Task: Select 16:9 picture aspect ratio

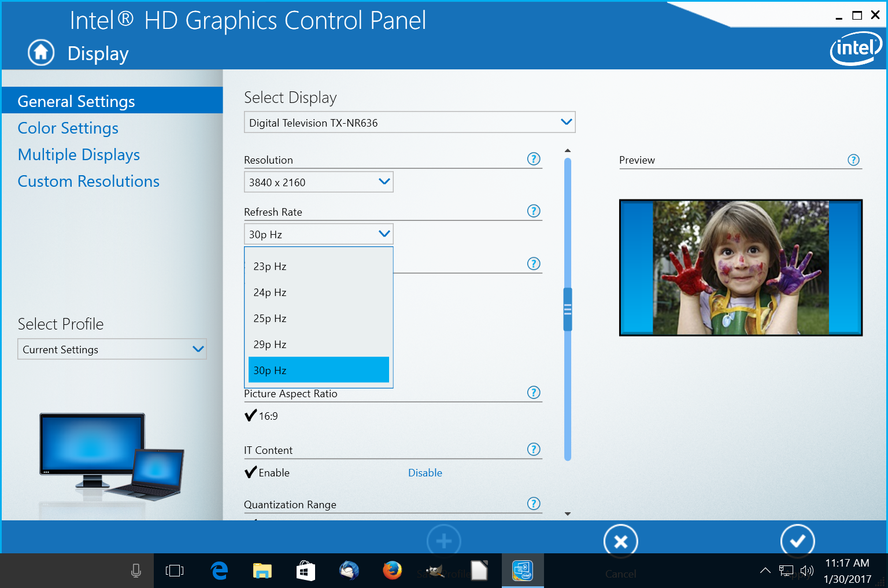Action: point(261,416)
